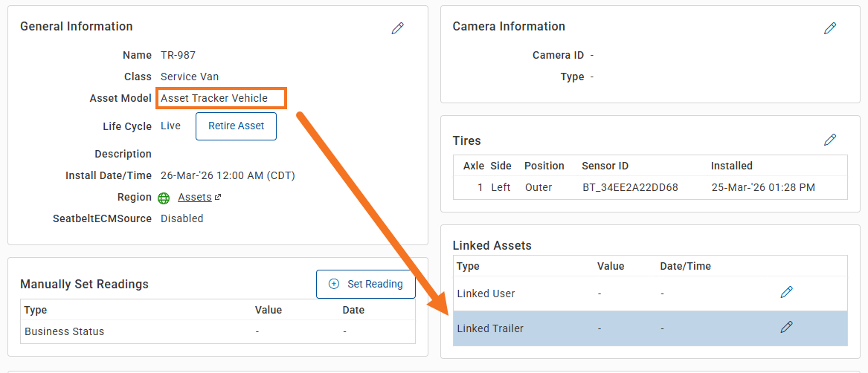Click the Business Status row
This screenshot has height=373, width=868.
click(x=217, y=331)
